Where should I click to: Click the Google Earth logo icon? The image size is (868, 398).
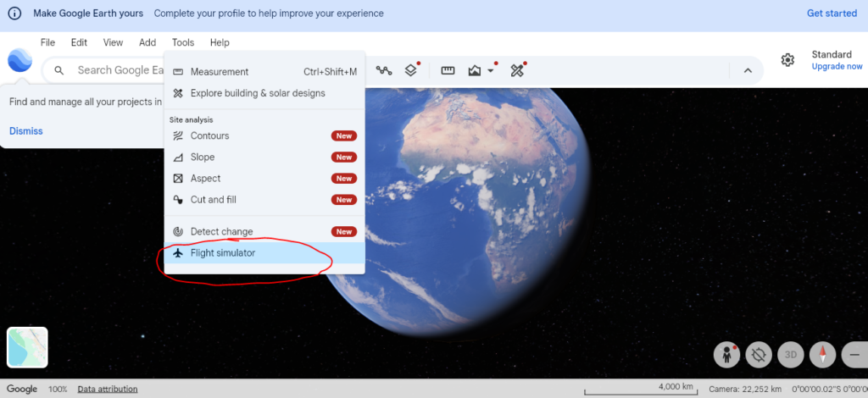pyautogui.click(x=20, y=59)
